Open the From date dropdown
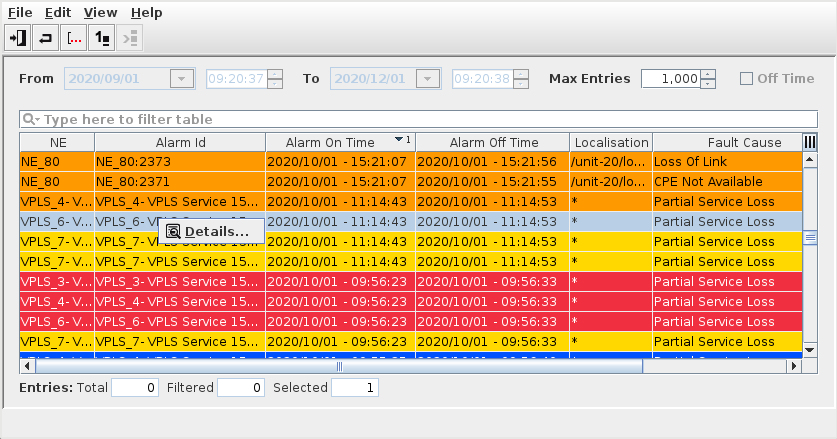 click(x=182, y=78)
